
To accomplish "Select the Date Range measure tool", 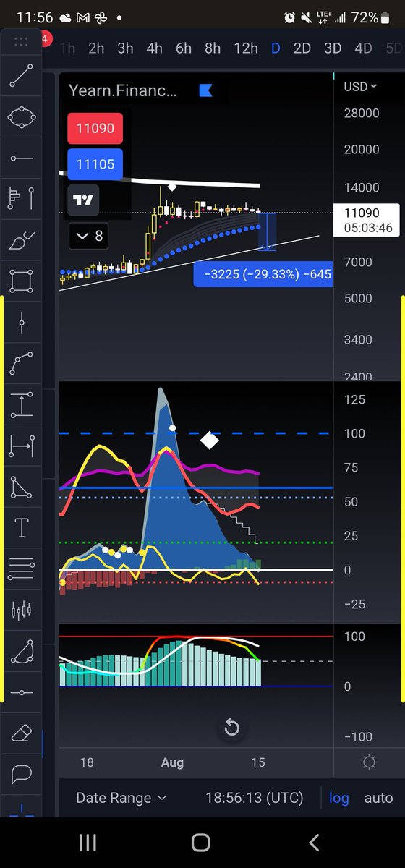I will coord(22,446).
